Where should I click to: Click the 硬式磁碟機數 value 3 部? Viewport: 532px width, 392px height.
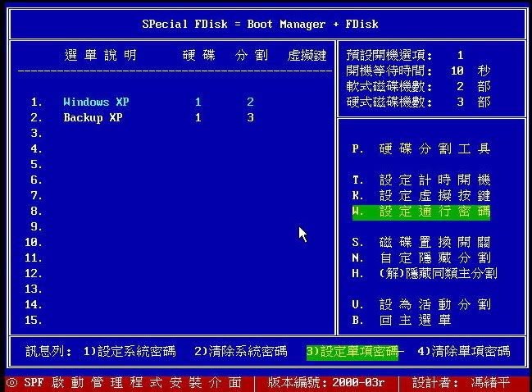tap(474, 102)
